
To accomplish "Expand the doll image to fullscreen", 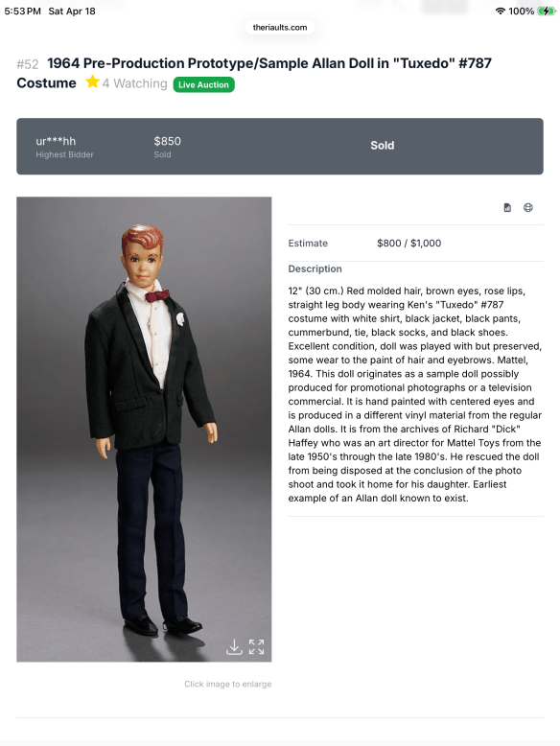I will tap(256, 647).
